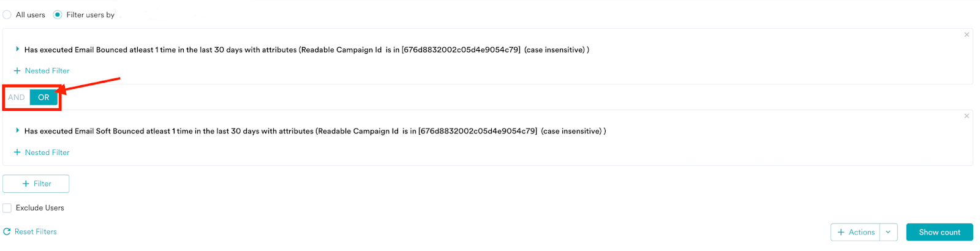Click Reset Filters link
Image resolution: width=980 pixels, height=251 pixels.
(x=36, y=232)
